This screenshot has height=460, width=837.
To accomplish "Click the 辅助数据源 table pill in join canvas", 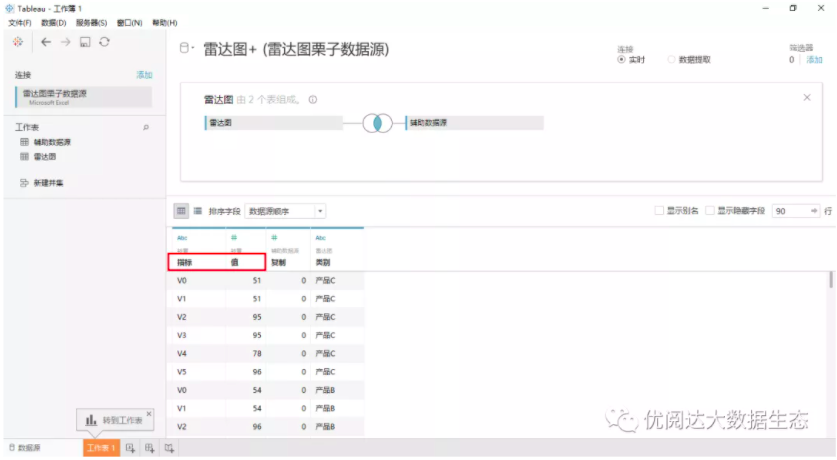I will click(x=475, y=123).
